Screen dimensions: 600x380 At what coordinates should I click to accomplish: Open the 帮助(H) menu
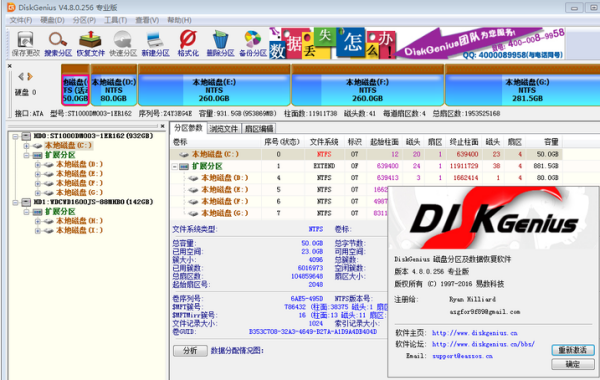tap(179, 20)
